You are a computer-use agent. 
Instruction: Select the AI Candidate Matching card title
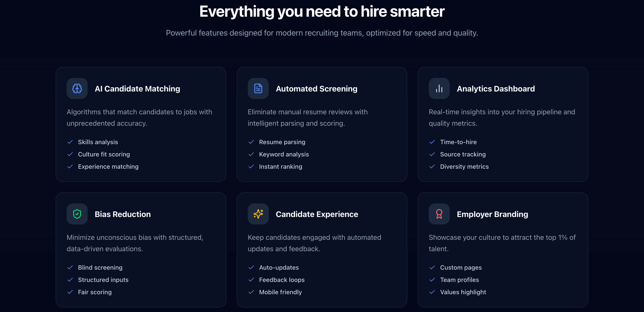tap(137, 89)
